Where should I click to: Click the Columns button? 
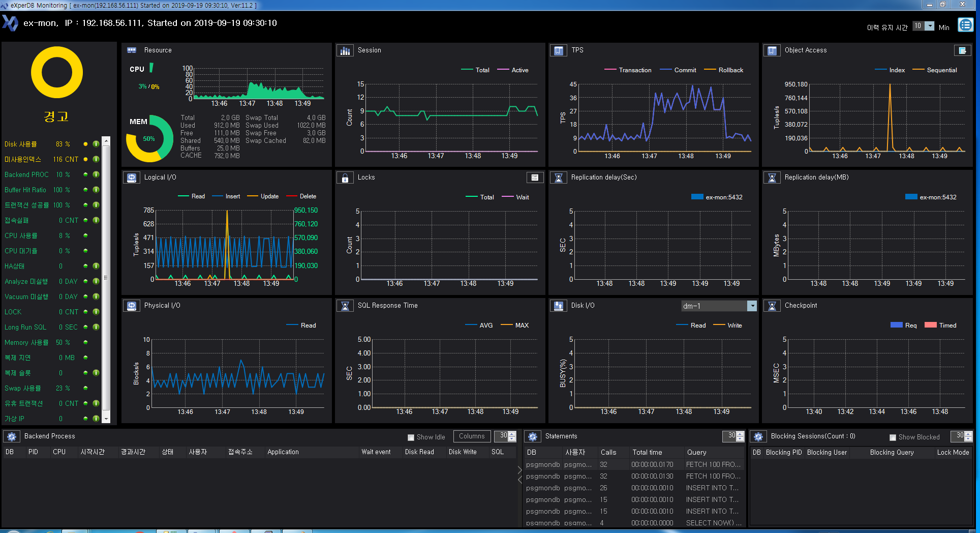click(x=472, y=436)
